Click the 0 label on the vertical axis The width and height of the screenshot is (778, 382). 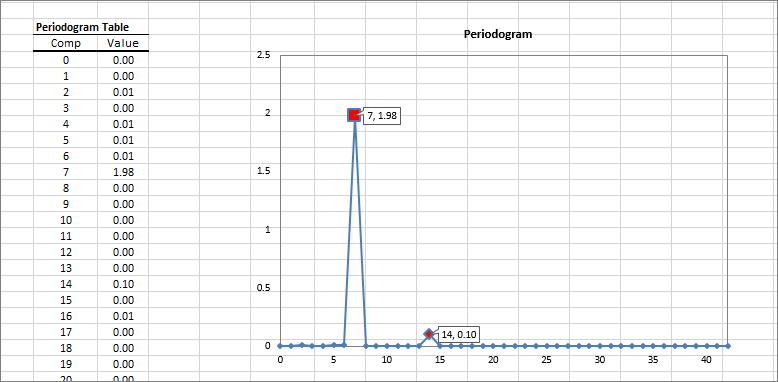[267, 346]
